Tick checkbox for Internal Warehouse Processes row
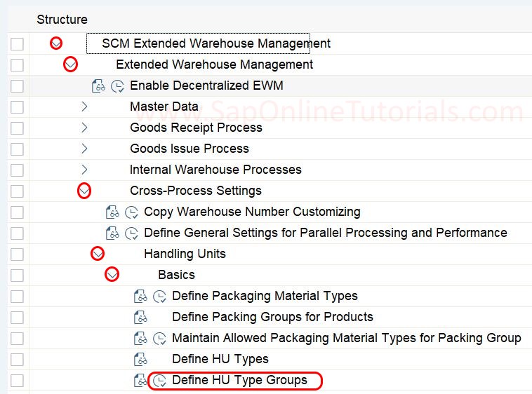This screenshot has height=394, width=532. pyautogui.click(x=17, y=170)
